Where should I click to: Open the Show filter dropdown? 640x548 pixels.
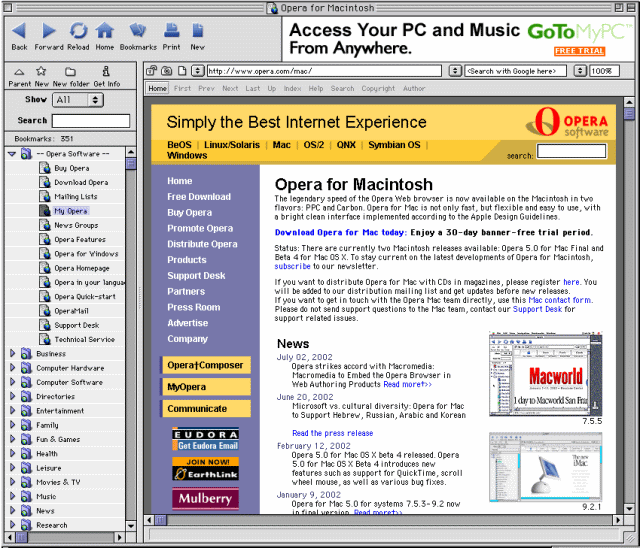(x=78, y=100)
